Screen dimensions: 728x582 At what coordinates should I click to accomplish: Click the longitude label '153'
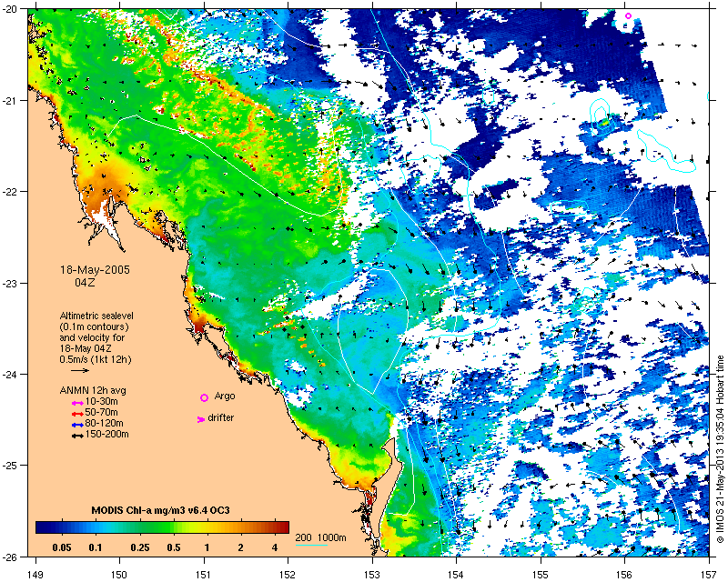click(x=372, y=575)
